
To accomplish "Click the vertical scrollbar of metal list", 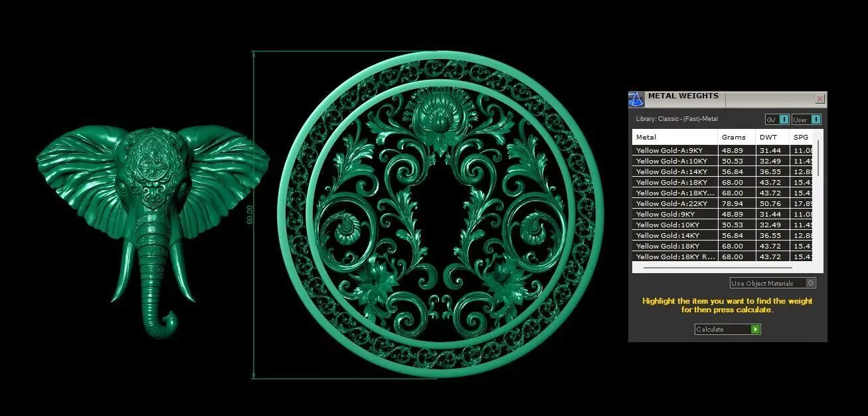I will pos(818,157).
